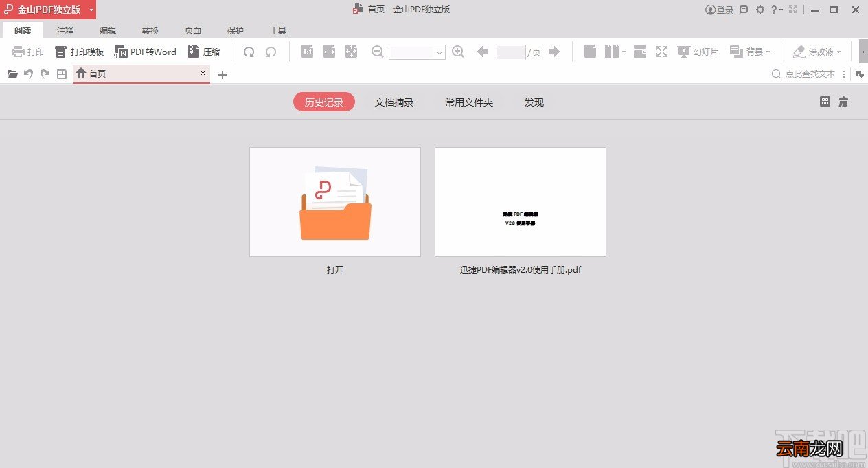Image resolution: width=868 pixels, height=468 pixels.
Task: Close the 首页 tab
Action: coord(203,73)
